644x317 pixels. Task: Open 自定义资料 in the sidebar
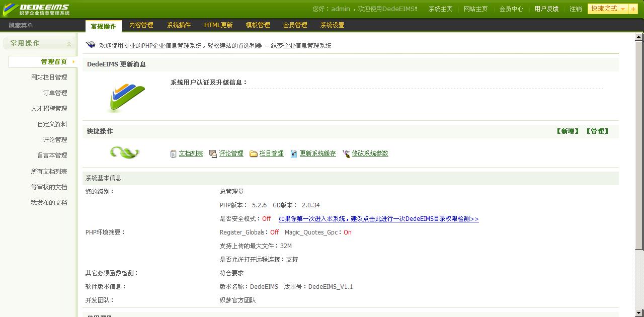point(52,124)
